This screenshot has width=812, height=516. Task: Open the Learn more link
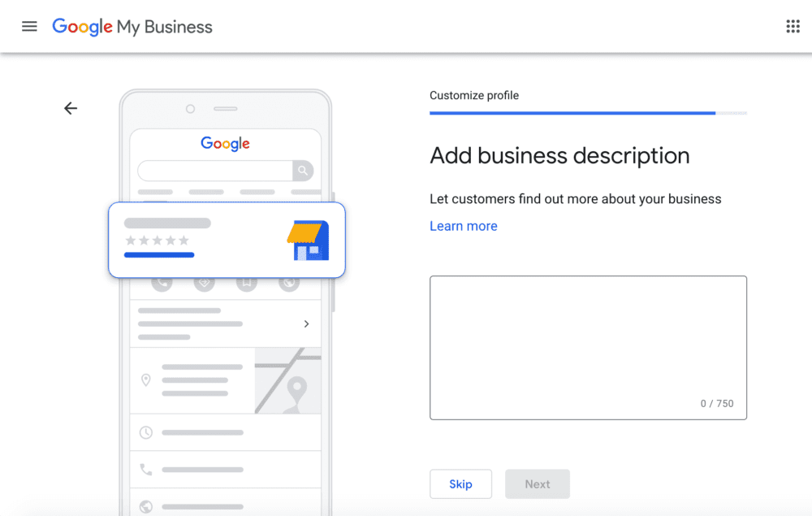(463, 226)
